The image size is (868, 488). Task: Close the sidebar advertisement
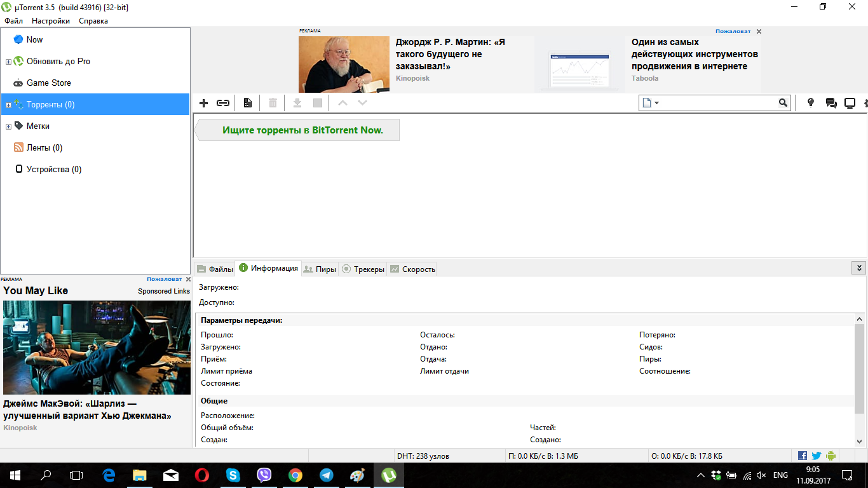click(x=187, y=279)
